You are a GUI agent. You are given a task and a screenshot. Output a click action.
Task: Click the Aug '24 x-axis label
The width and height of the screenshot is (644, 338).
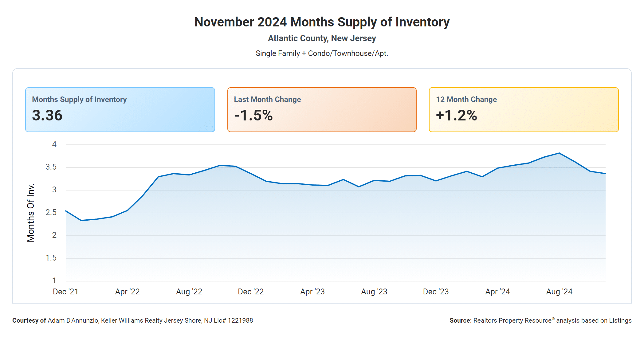tap(559, 292)
